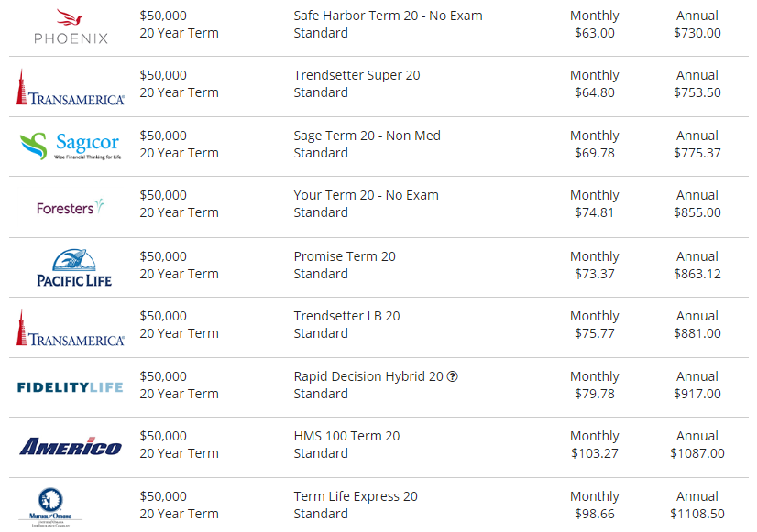This screenshot has height=532, width=757.
Task: Select the Foresters logo
Action: coord(71,207)
